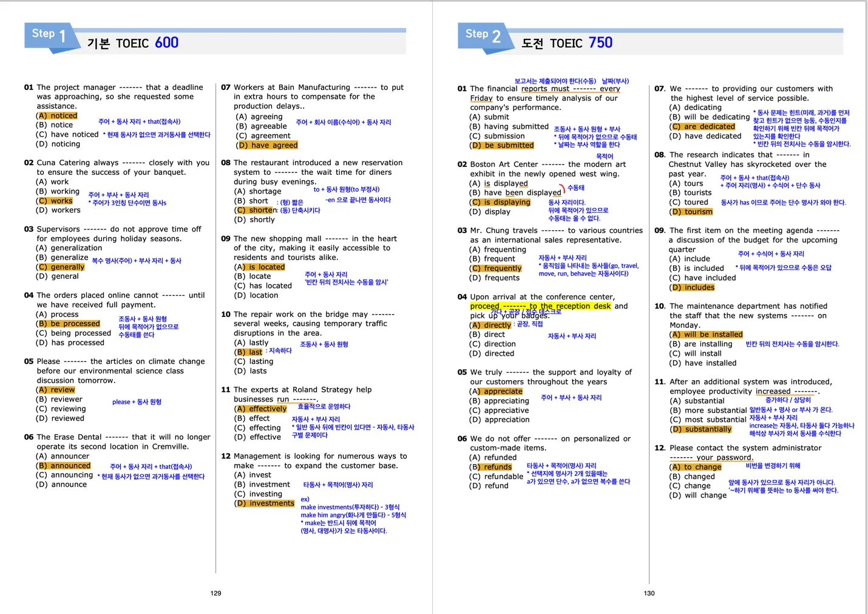Pick '(D) location' in Step 1 question 09
The width and height of the screenshot is (868, 614).
(x=256, y=295)
